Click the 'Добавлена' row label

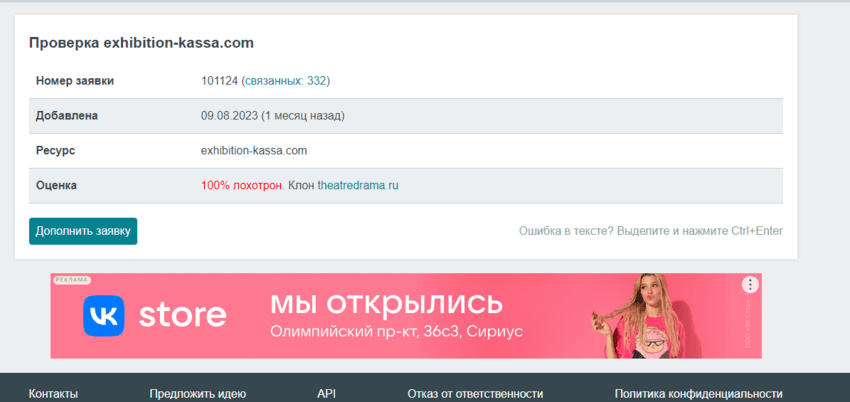pyautogui.click(x=67, y=116)
